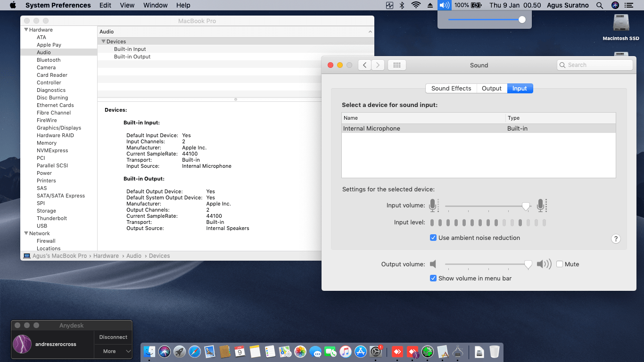Show all preferences grid button
Screen dimensions: 644x362
pyautogui.click(x=397, y=65)
